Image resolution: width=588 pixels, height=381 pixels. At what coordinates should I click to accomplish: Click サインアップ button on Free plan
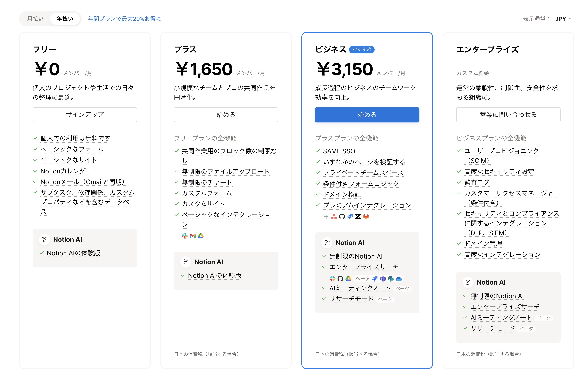pos(85,115)
